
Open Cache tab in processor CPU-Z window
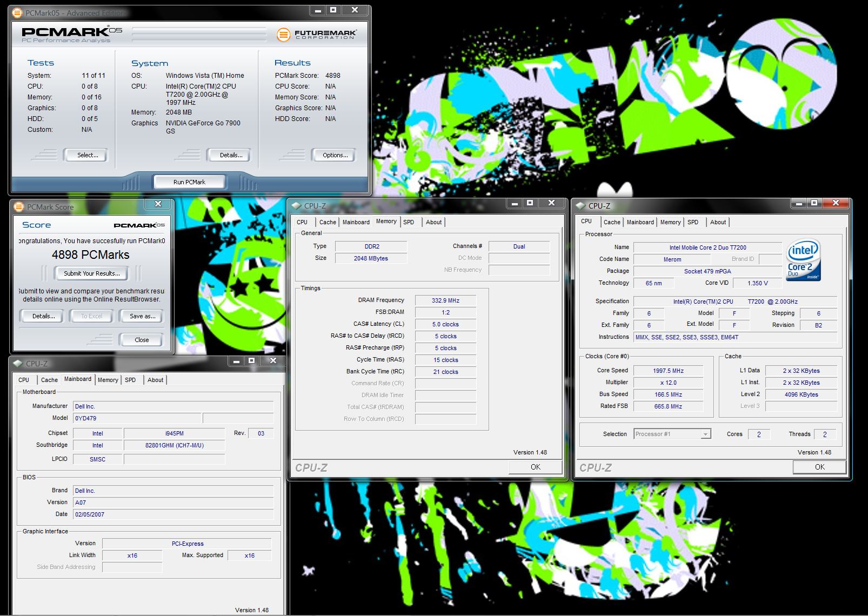[x=612, y=222]
